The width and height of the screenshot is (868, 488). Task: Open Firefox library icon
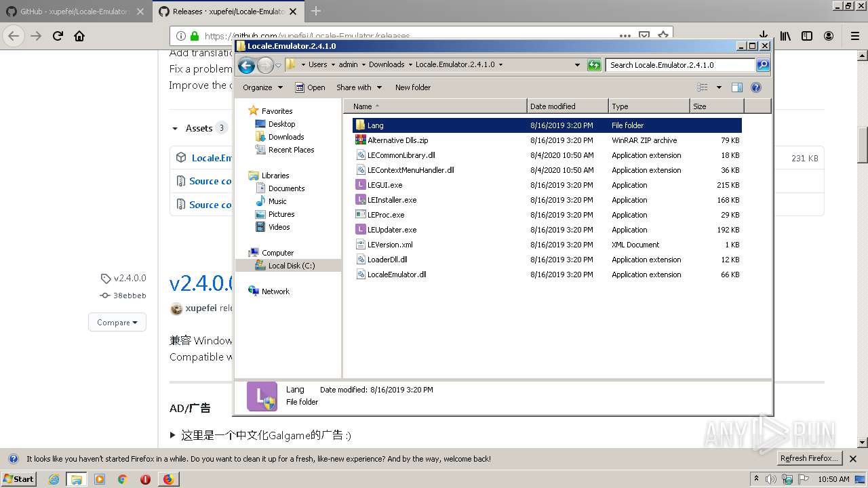pyautogui.click(x=785, y=36)
